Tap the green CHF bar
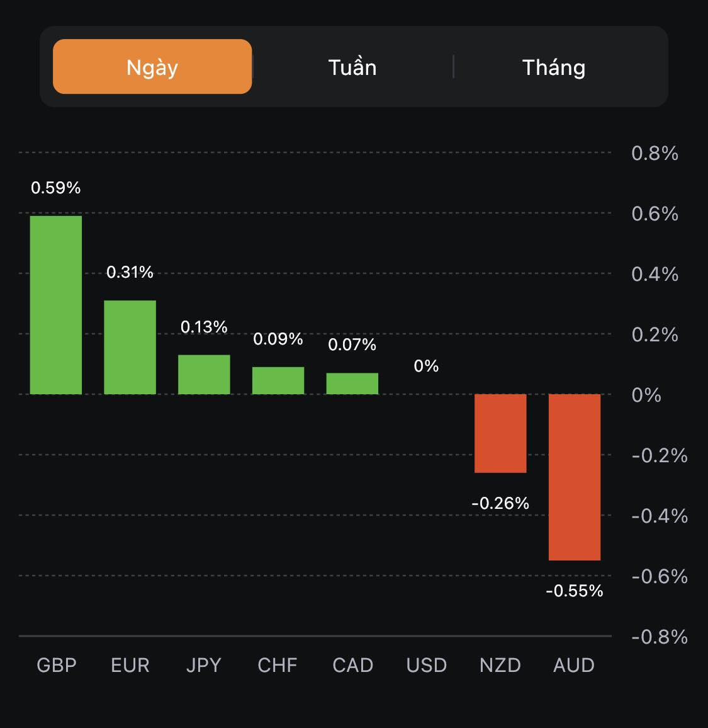Viewport: 708px width, 728px height. pyautogui.click(x=278, y=380)
